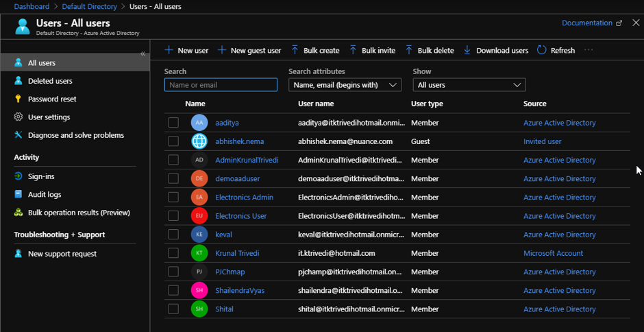The width and height of the screenshot is (644, 332).
Task: Collapse the left sidebar with chevrons
Action: pos(143,54)
